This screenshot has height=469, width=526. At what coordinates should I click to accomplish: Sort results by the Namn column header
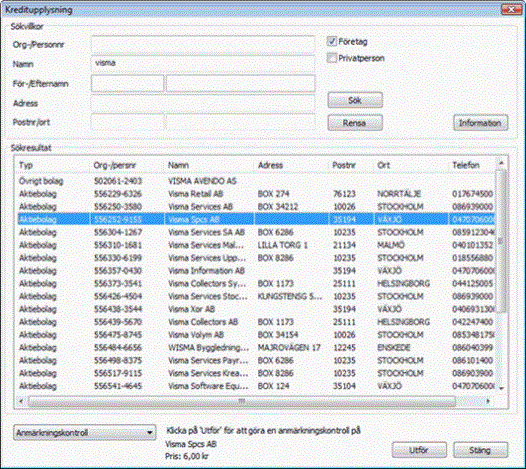click(209, 165)
